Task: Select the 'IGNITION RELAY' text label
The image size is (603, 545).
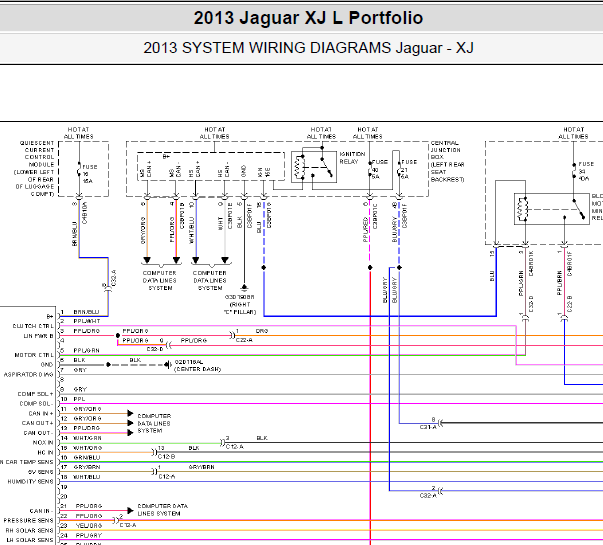Action: [352, 158]
